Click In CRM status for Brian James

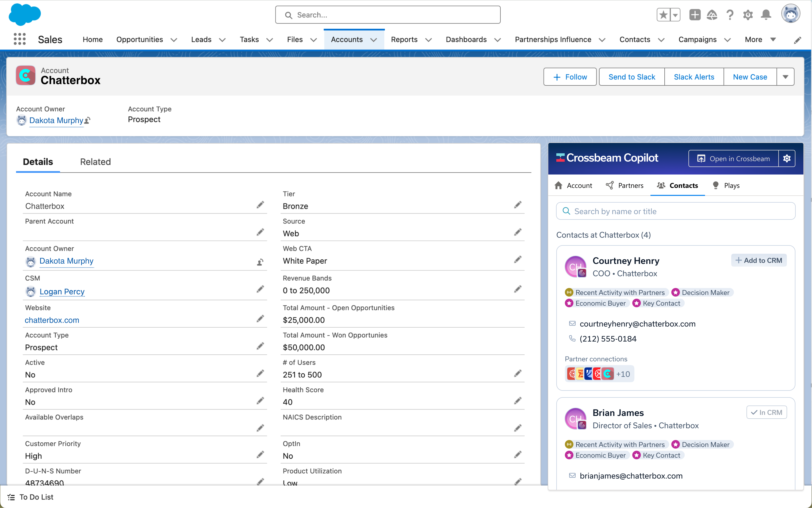click(766, 412)
